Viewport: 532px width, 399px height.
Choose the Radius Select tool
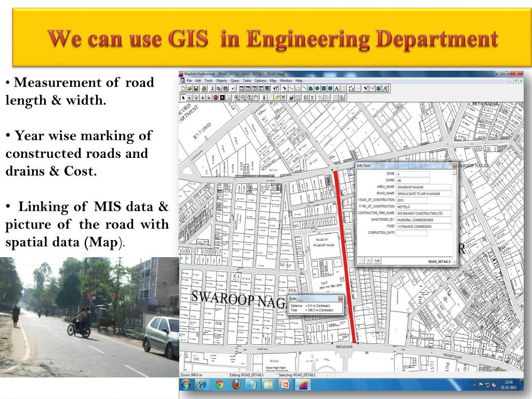pyautogui.click(x=196, y=98)
